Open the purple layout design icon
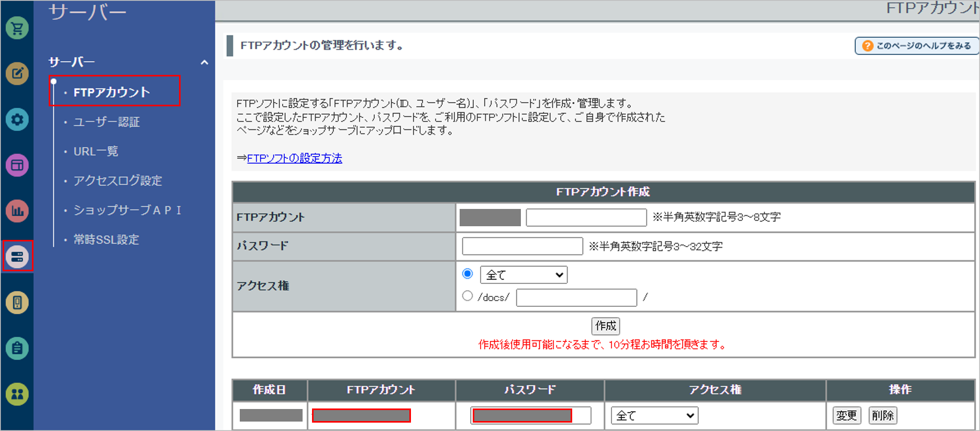This screenshot has width=980, height=431. pyautogui.click(x=17, y=165)
